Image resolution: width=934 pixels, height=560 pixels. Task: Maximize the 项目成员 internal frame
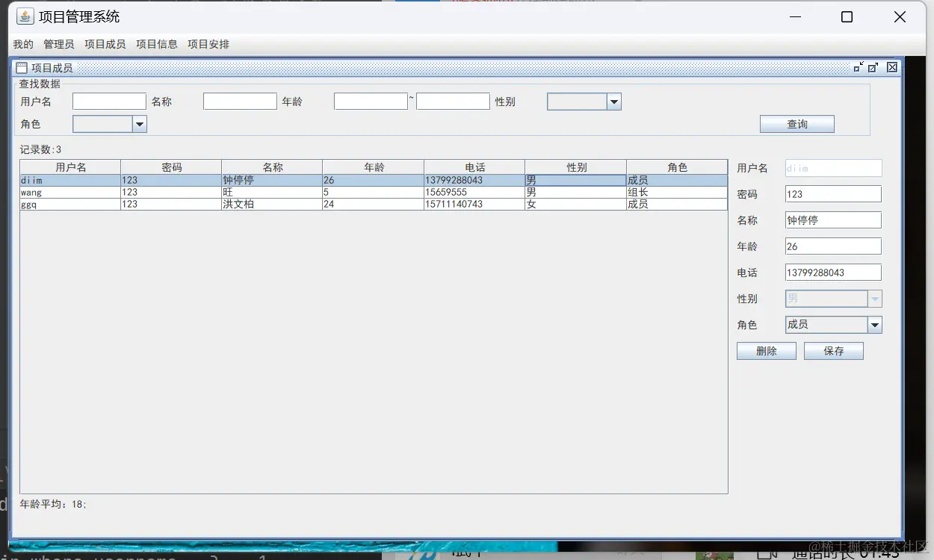coord(873,67)
